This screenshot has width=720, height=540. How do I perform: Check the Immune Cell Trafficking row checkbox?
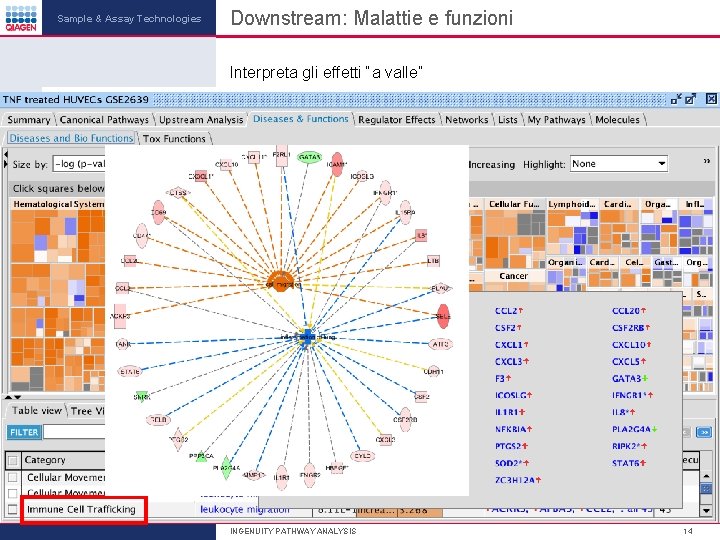point(13,509)
